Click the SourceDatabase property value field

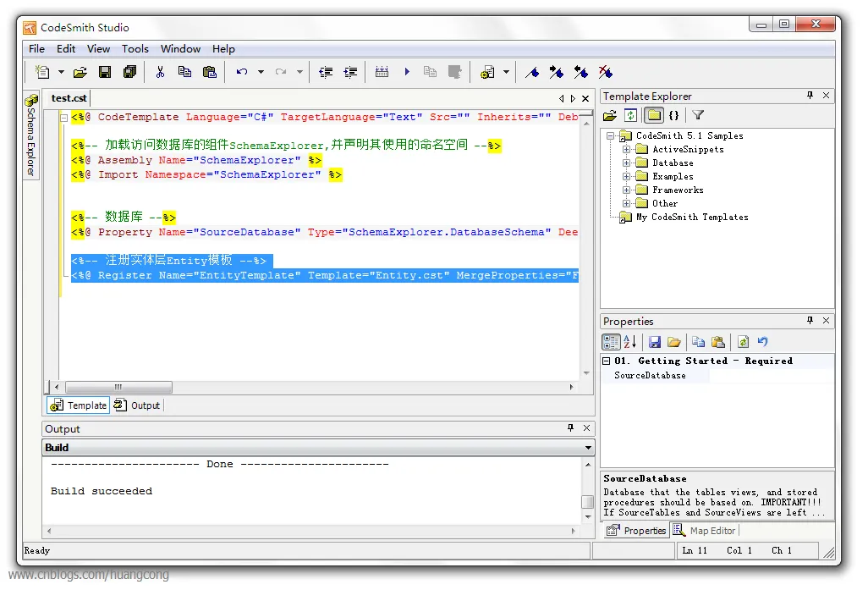click(770, 376)
